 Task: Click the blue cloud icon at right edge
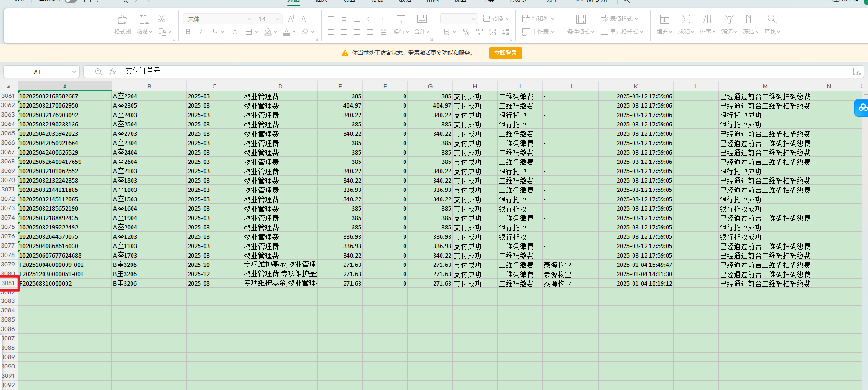[x=862, y=108]
